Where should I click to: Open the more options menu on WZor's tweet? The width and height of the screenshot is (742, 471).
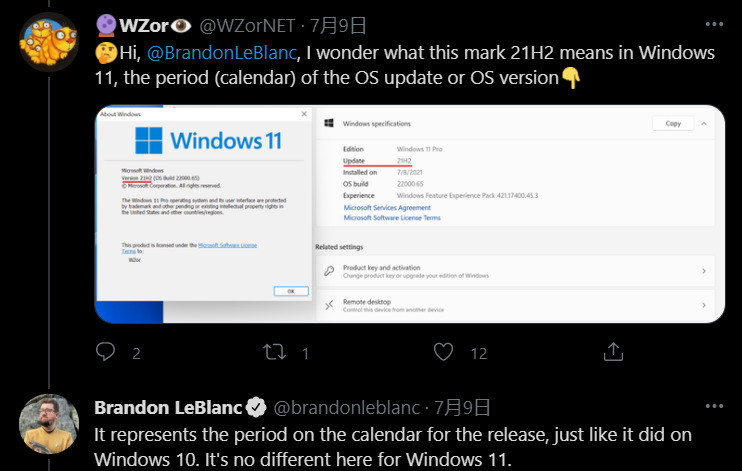(x=714, y=25)
